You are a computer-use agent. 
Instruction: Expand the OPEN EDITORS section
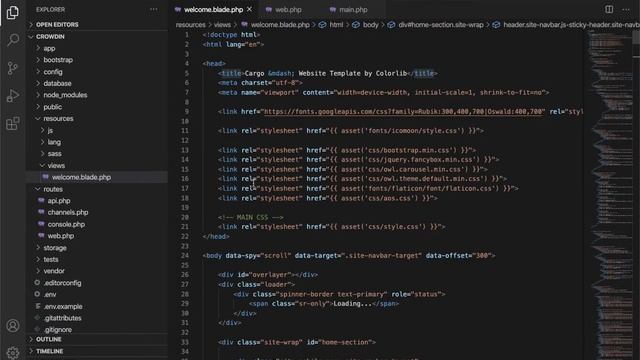click(x=57, y=24)
